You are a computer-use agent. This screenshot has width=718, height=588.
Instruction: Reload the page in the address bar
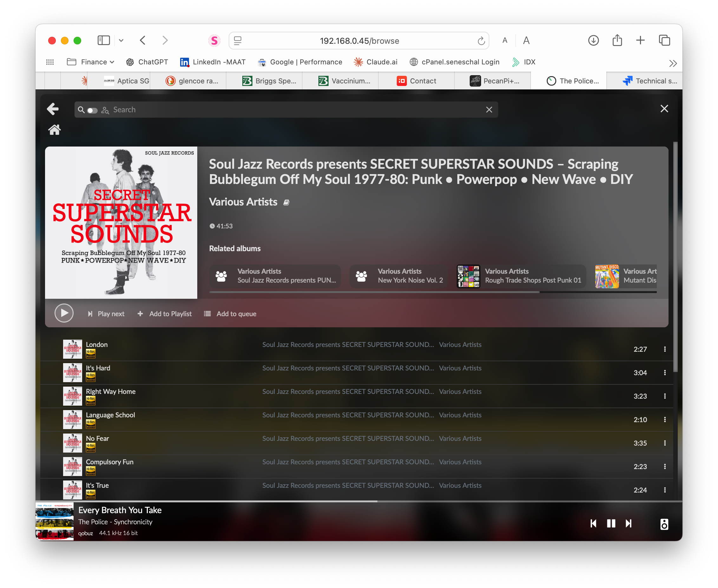pos(481,41)
